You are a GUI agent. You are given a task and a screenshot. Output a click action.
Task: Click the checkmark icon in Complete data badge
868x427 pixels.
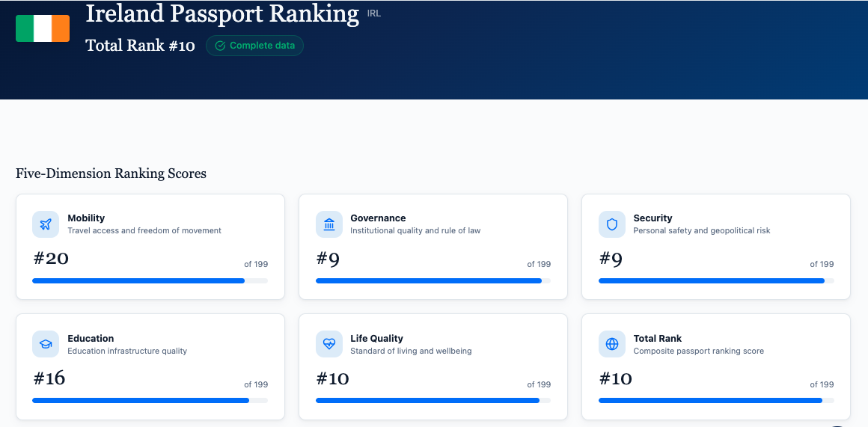(x=220, y=46)
